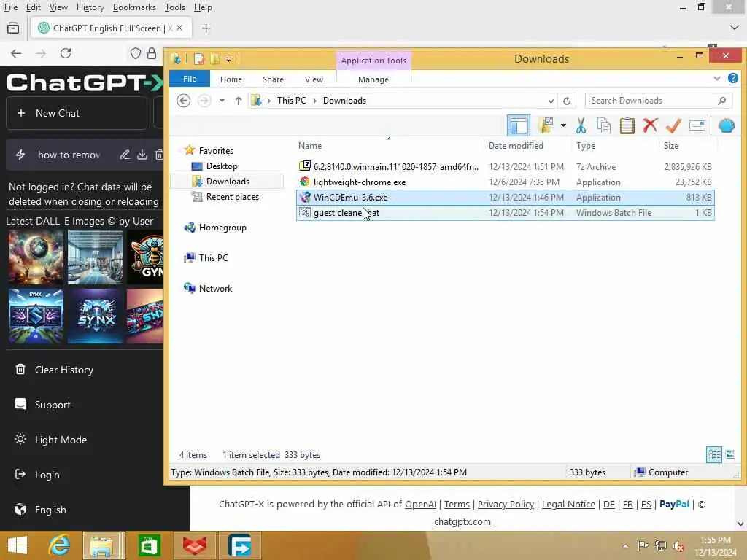Select lightweight-chrome.exe file

click(506, 182)
